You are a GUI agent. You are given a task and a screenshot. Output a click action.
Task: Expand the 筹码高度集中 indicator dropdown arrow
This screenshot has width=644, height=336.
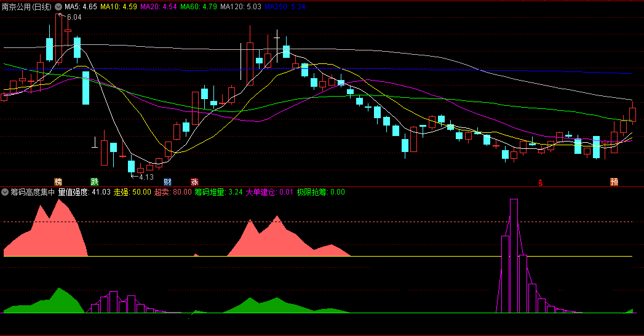5,192
